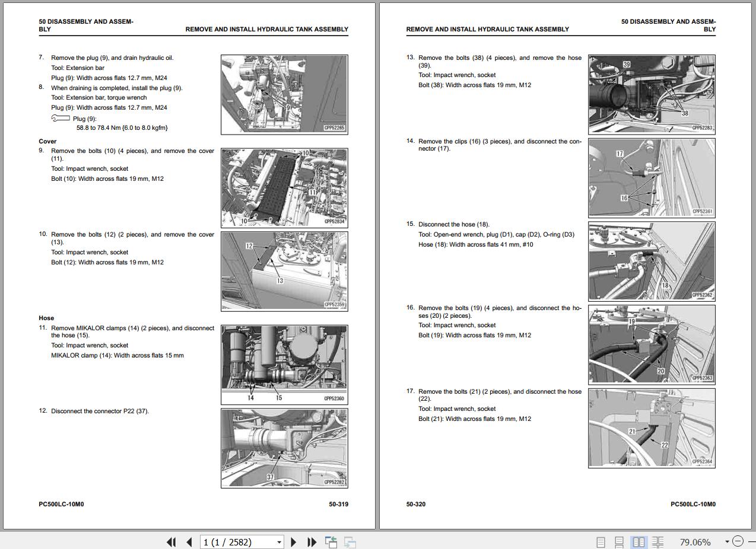Switch to continuous page layout
The image size is (756, 549).
(620, 542)
